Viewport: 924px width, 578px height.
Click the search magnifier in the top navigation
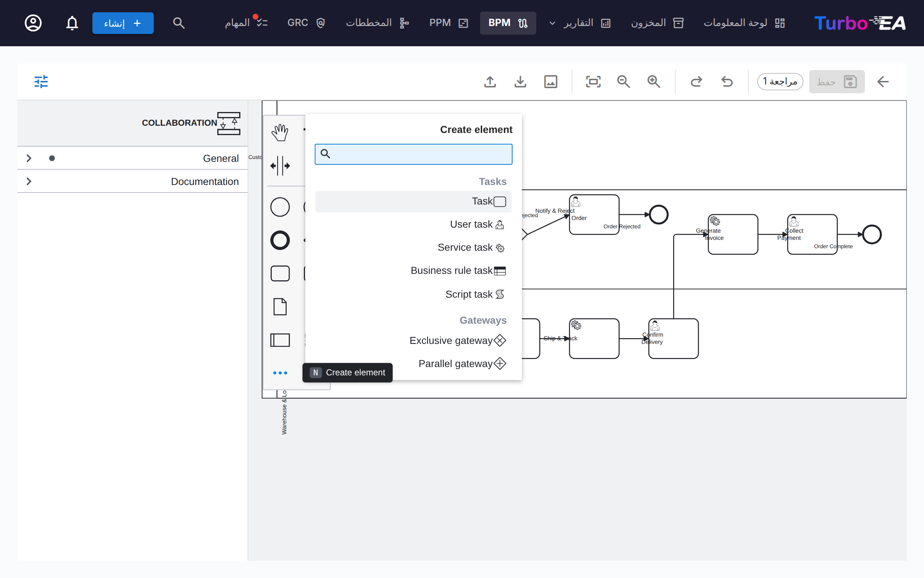(179, 23)
